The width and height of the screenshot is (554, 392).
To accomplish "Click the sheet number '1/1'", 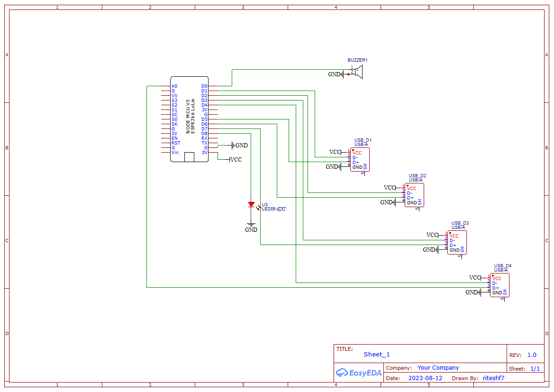I will click(535, 369).
